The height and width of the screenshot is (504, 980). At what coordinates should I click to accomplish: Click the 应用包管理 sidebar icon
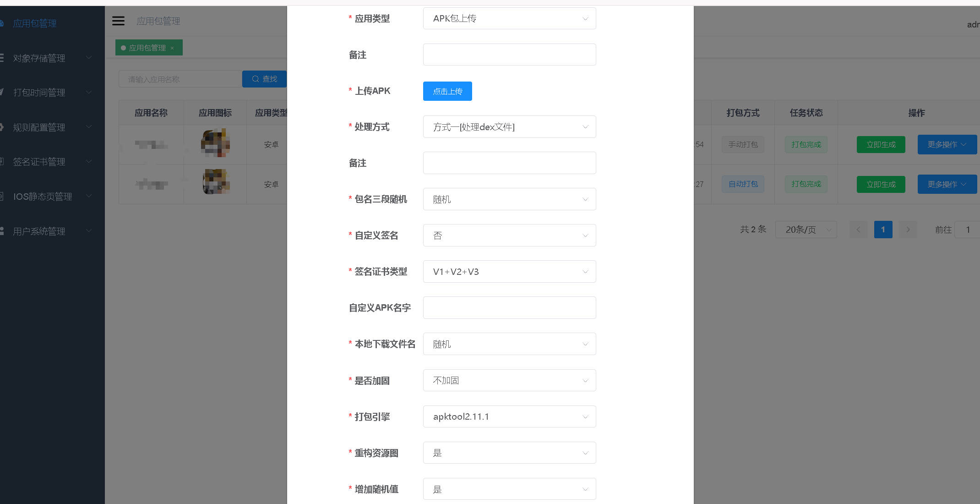(x=1, y=23)
